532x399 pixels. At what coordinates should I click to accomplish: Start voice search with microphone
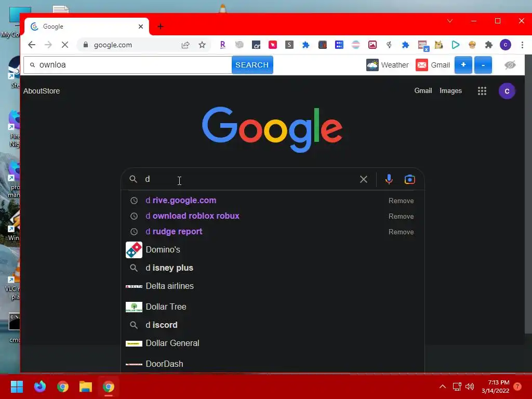click(x=389, y=179)
